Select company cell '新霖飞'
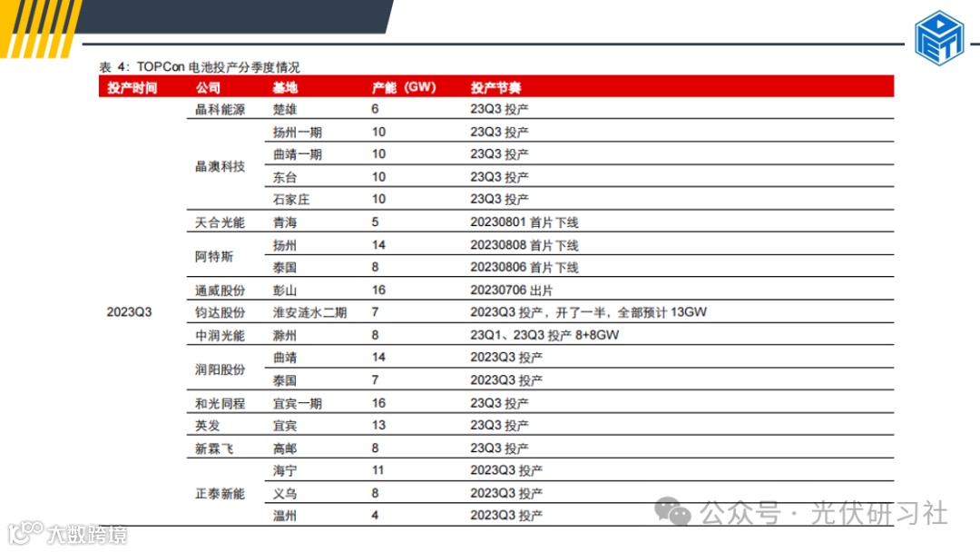 point(214,448)
